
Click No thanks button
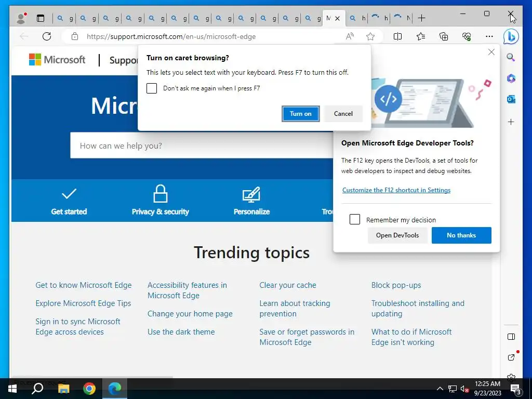[461, 235]
